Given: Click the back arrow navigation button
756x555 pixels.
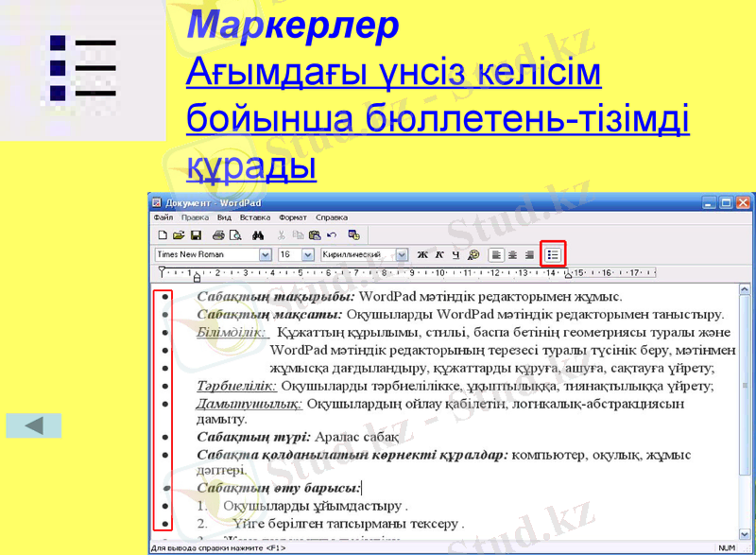Looking at the screenshot, I should point(32,425).
